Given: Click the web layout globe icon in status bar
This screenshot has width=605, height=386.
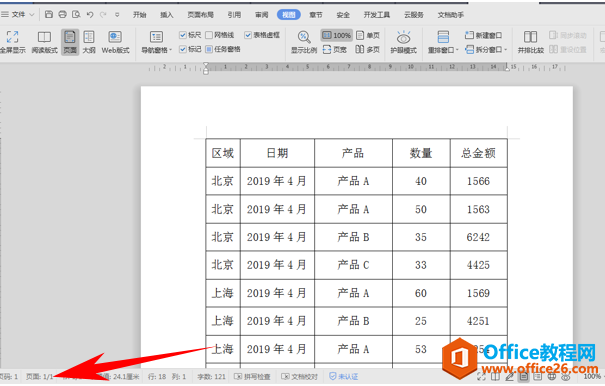Looking at the screenshot, I should (552, 376).
